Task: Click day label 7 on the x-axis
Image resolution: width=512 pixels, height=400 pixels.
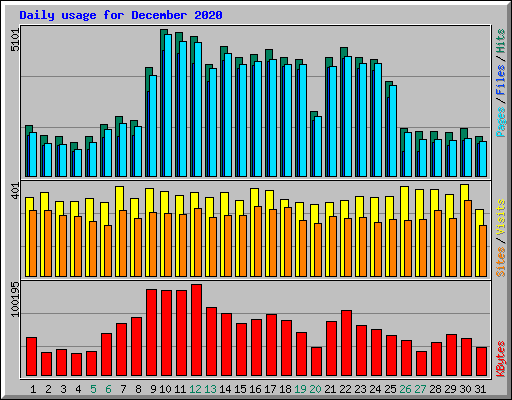Action: (x=123, y=389)
